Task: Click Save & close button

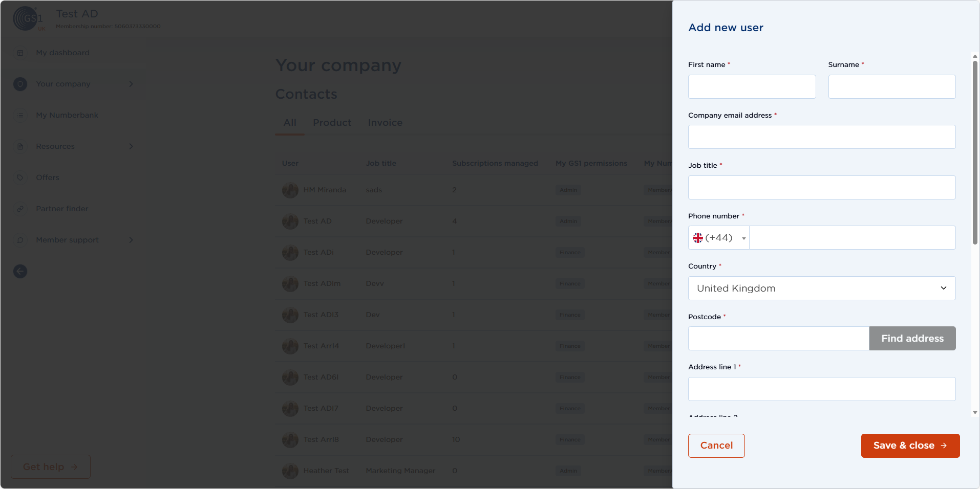Action: (910, 446)
